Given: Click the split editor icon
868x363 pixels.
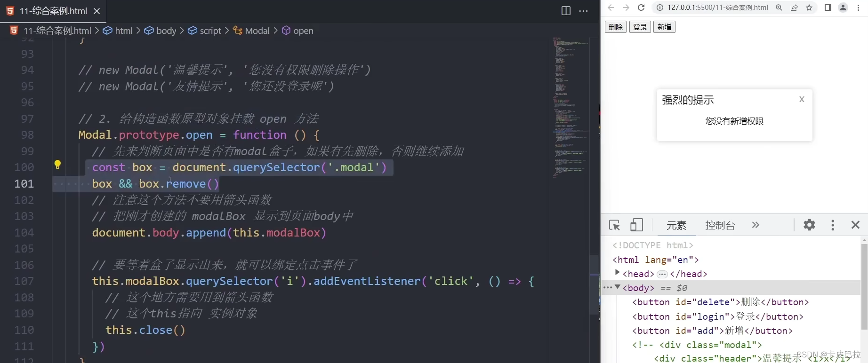Looking at the screenshot, I should click(566, 11).
